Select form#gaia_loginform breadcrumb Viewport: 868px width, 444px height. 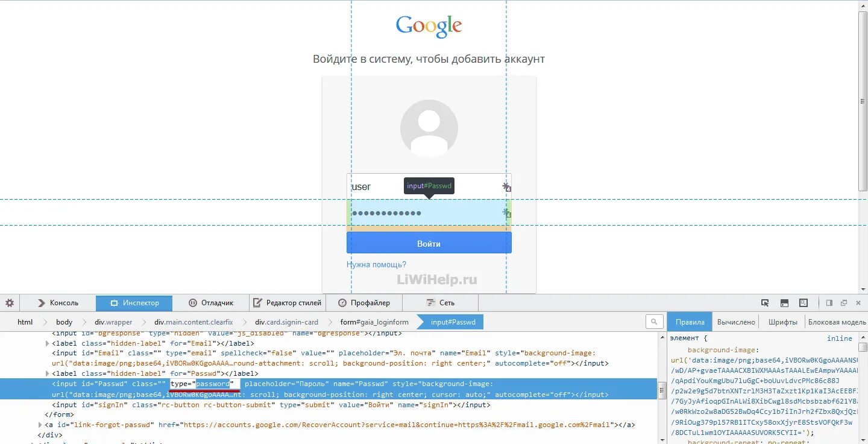(x=374, y=322)
